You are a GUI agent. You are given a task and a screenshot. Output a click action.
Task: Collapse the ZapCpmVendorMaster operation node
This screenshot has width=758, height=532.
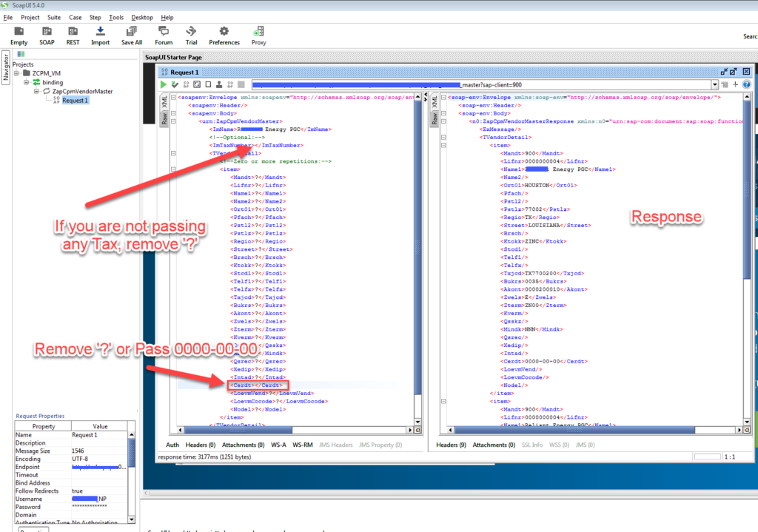tap(36, 91)
